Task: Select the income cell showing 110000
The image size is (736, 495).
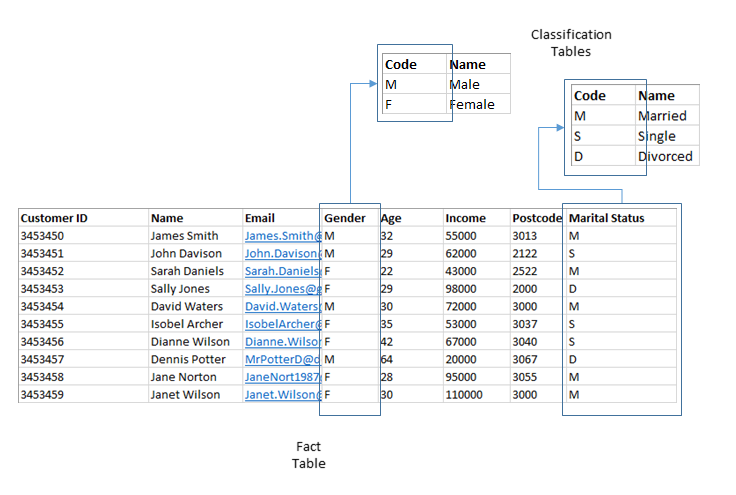Action: [x=464, y=394]
